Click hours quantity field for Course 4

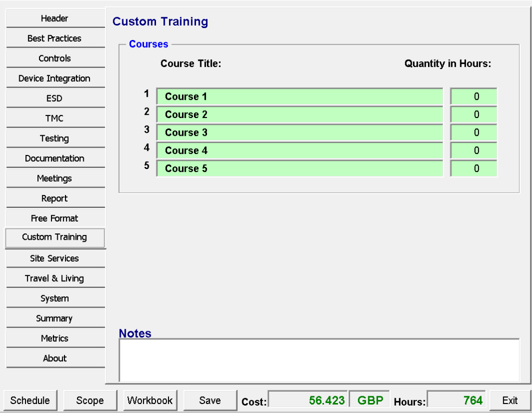tap(474, 150)
